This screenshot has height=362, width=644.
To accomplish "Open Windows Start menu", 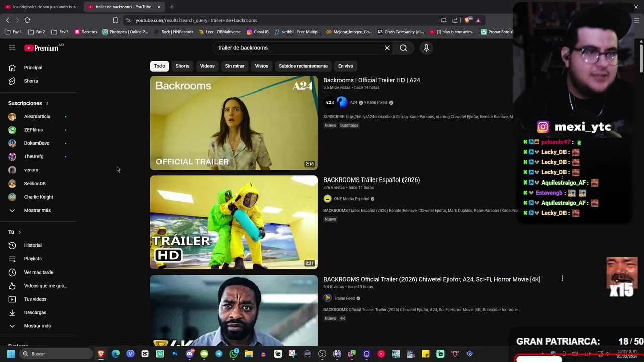I will [x=11, y=354].
